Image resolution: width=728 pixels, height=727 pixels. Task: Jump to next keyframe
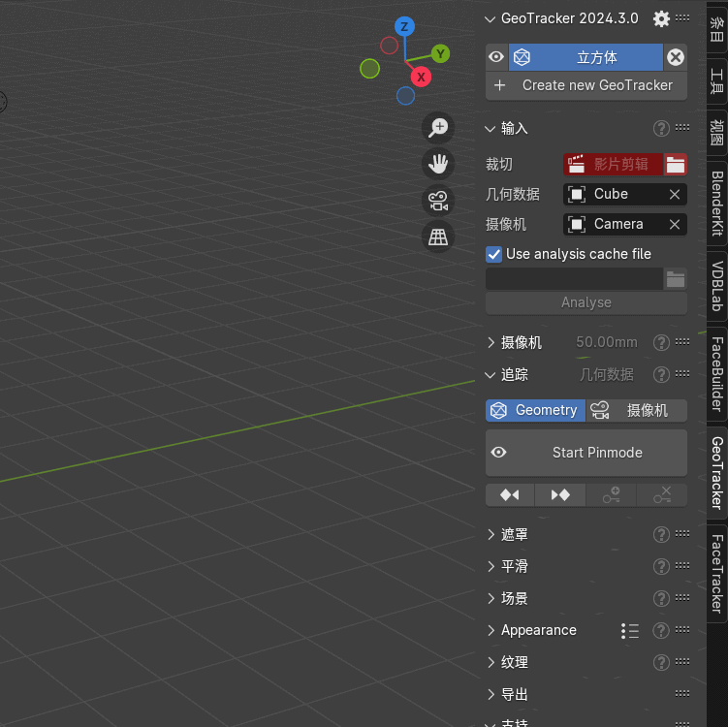pyautogui.click(x=560, y=495)
